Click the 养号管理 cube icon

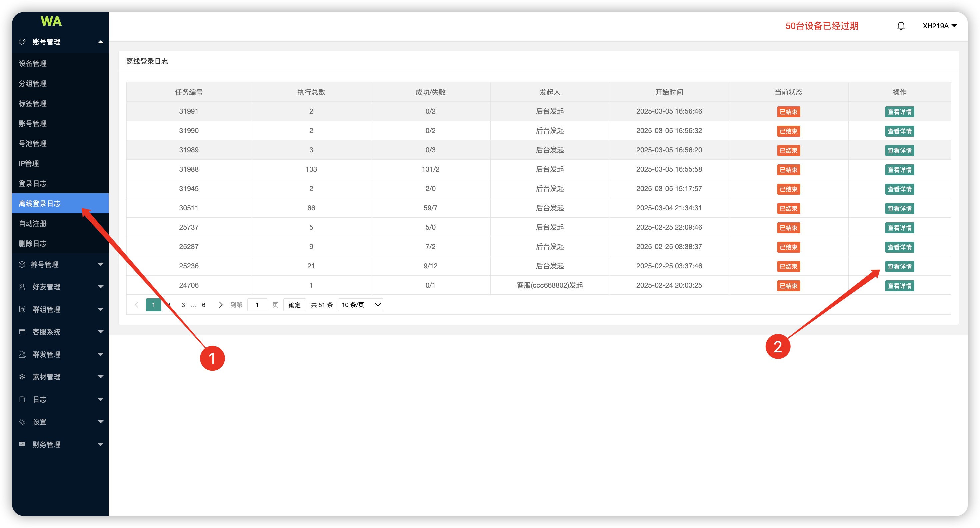click(22, 264)
